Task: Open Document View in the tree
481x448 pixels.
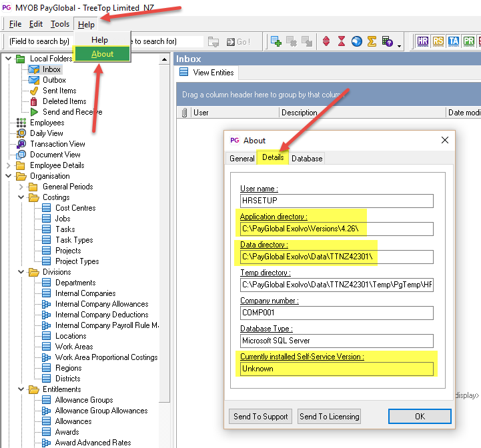Action: pyautogui.click(x=55, y=155)
